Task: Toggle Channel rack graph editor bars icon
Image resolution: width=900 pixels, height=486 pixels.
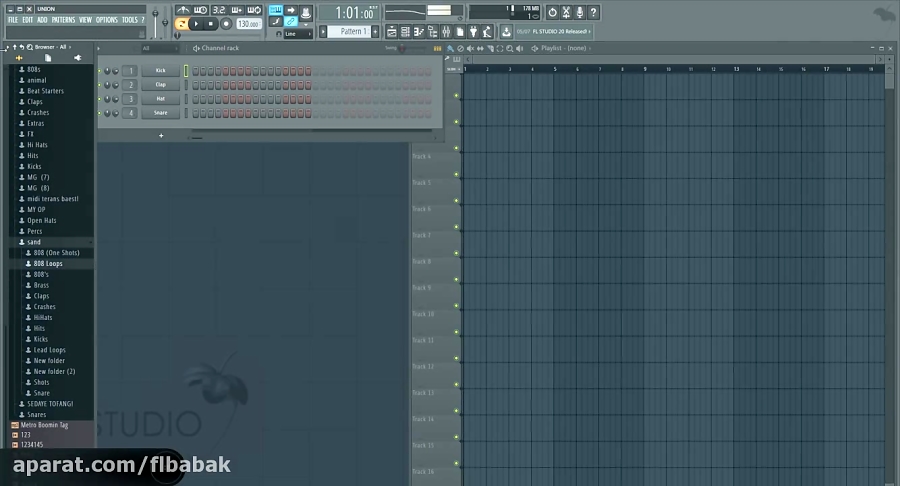Action: tap(437, 48)
